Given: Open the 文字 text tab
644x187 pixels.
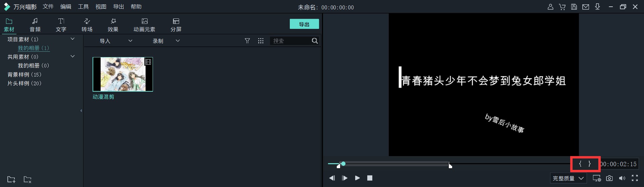Looking at the screenshot, I should click(x=61, y=25).
